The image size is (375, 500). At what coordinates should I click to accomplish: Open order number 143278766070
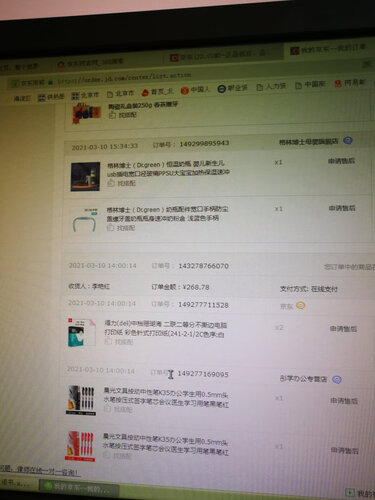click(203, 266)
